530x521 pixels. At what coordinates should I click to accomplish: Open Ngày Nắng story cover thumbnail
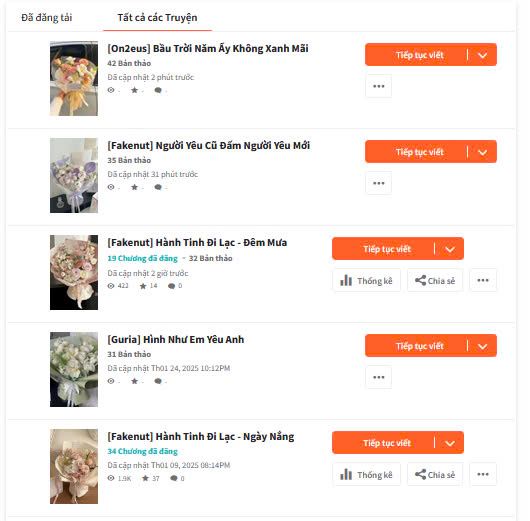click(74, 467)
